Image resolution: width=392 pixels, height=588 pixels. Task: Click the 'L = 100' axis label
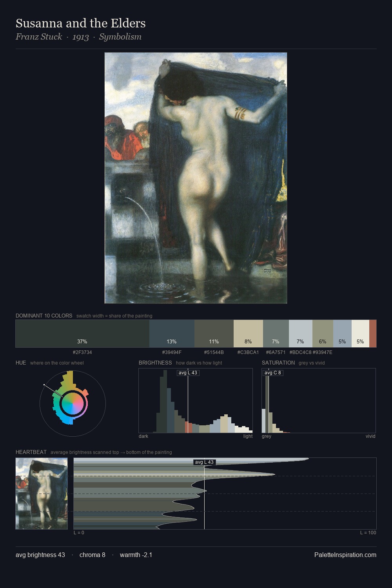[x=368, y=533]
